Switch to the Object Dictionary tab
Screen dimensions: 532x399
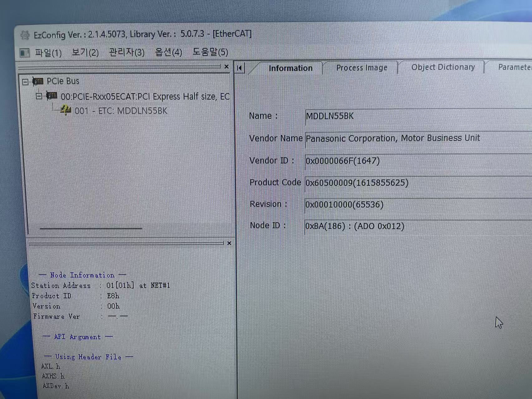[x=443, y=67]
